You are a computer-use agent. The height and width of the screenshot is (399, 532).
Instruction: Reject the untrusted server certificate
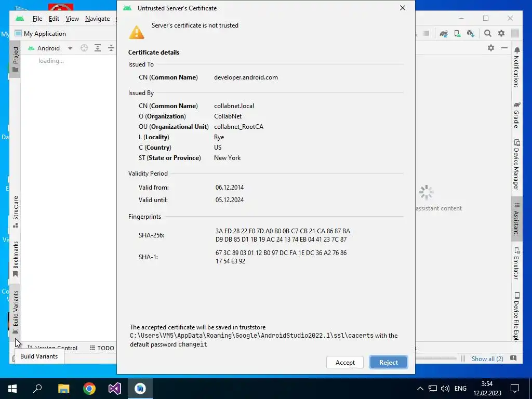(389, 362)
